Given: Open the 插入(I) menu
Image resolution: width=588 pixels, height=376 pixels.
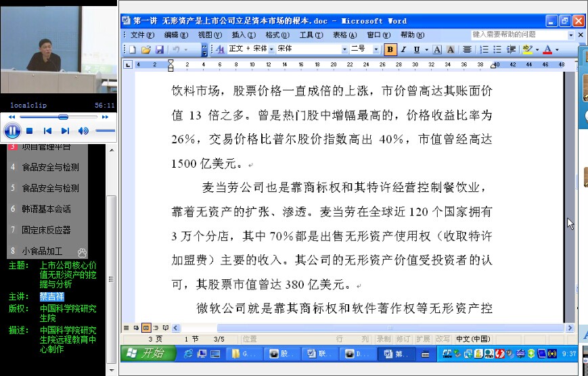Looking at the screenshot, I should [x=244, y=35].
